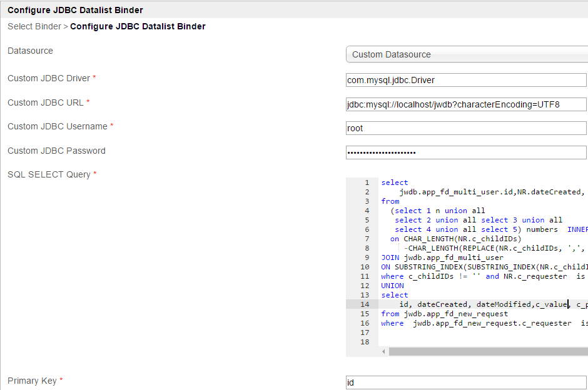The height and width of the screenshot is (390, 588).
Task: Click the SQL editor horizontal scrollbar
Action: coord(488,352)
